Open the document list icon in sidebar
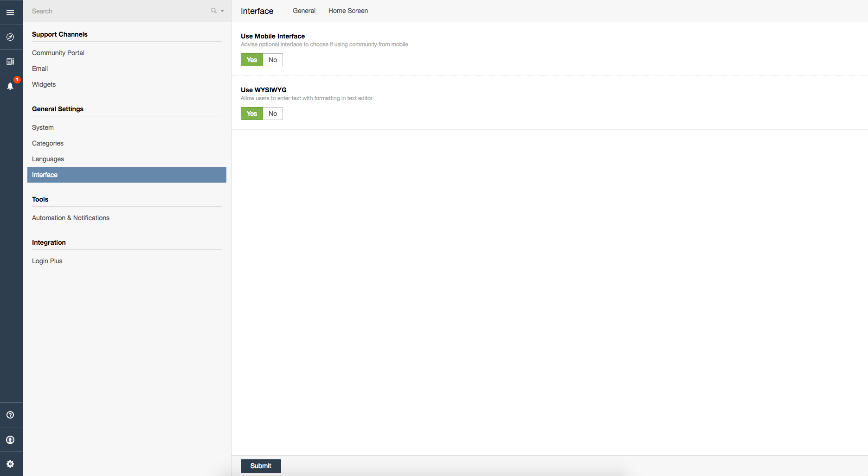868x476 pixels. pos(10,62)
